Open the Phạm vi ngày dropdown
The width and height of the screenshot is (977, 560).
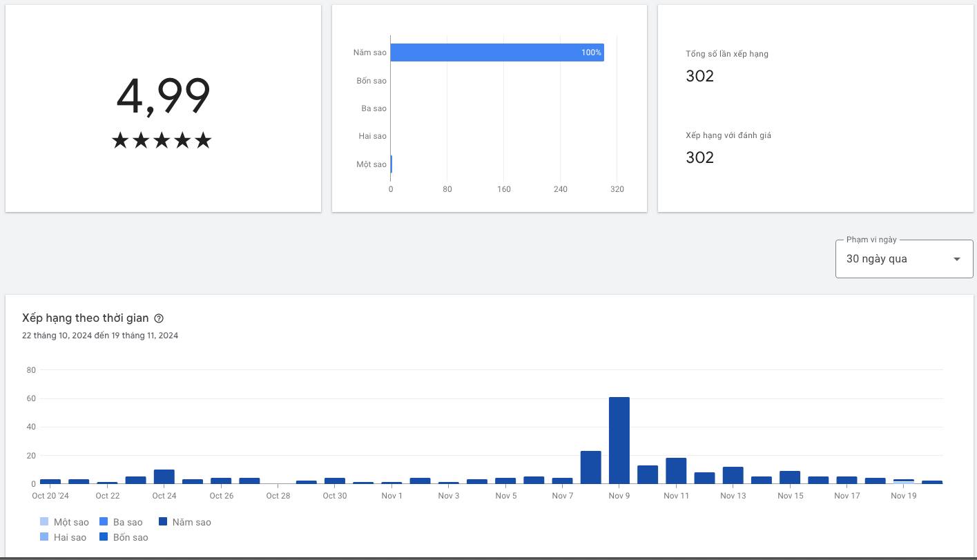[x=904, y=259]
